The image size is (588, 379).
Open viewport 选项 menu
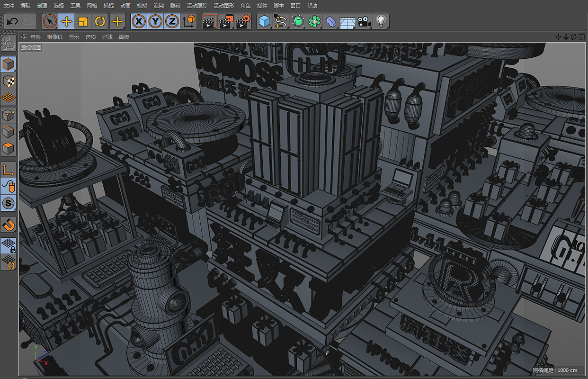click(x=90, y=37)
